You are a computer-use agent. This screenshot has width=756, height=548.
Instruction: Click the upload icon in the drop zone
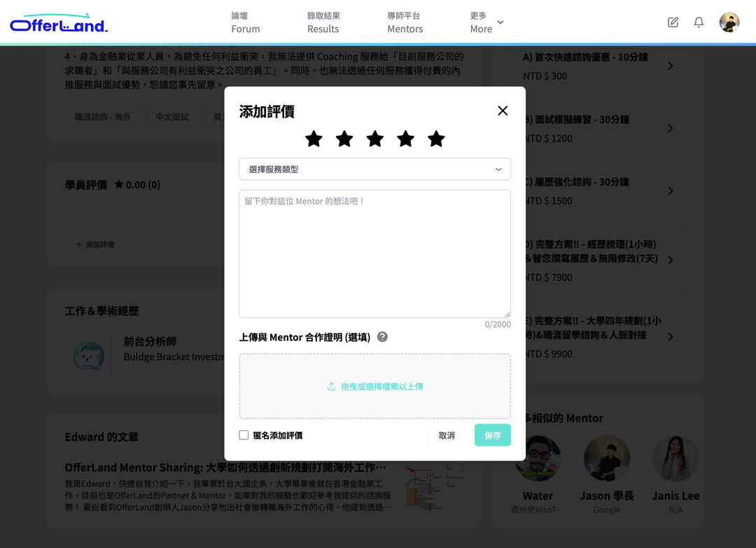331,386
